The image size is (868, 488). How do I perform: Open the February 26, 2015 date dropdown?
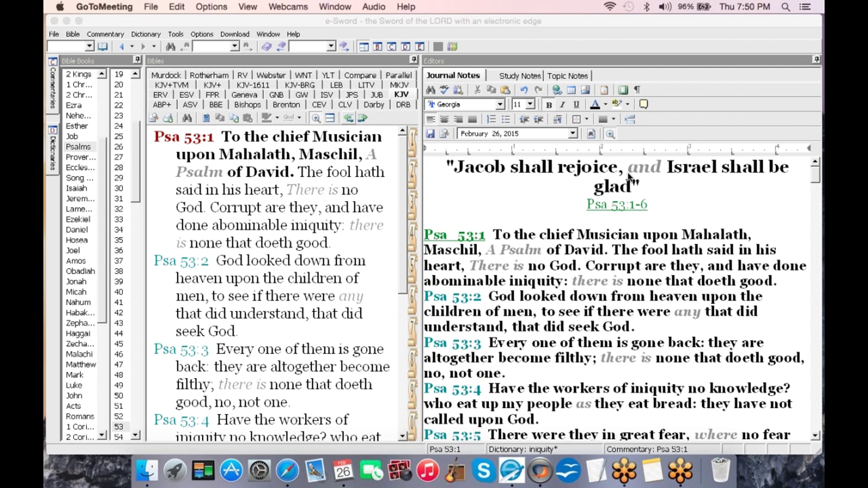coord(572,134)
